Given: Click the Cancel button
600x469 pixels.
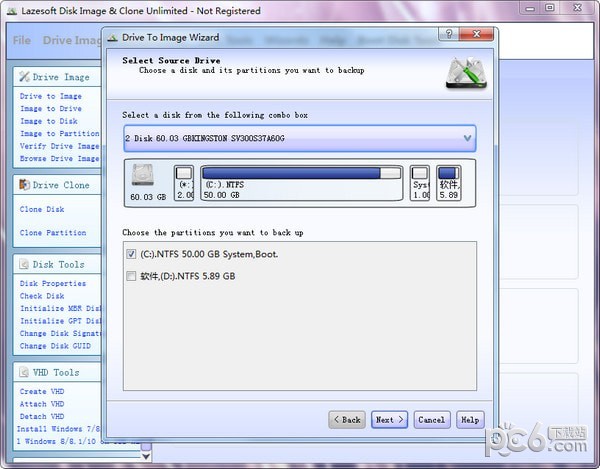Looking at the screenshot, I should coord(432,420).
